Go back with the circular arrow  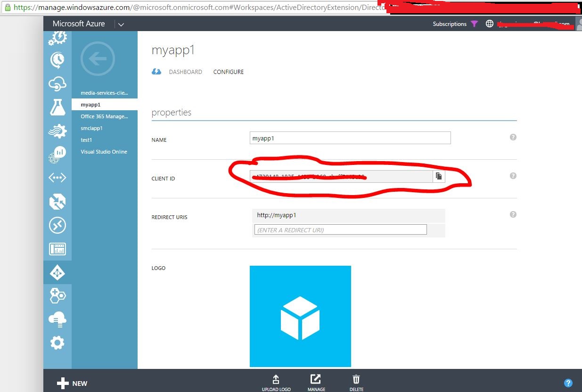[98, 59]
